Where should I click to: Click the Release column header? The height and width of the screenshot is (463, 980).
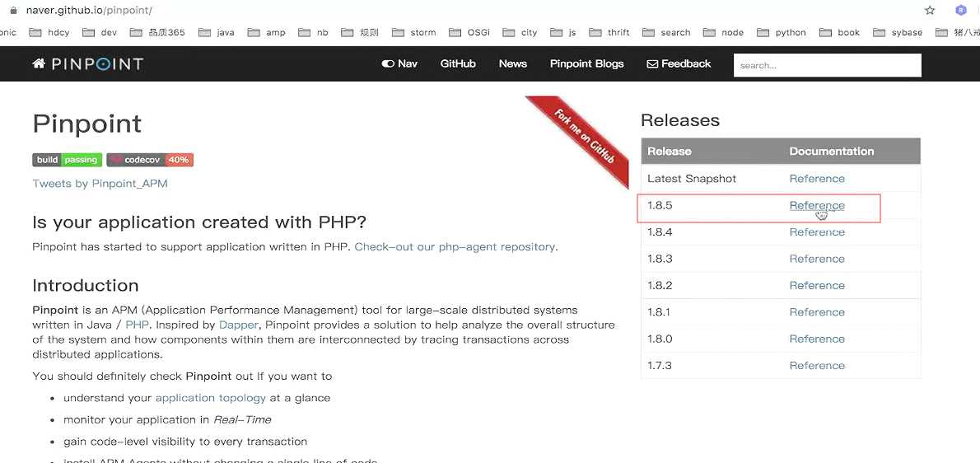pos(670,152)
